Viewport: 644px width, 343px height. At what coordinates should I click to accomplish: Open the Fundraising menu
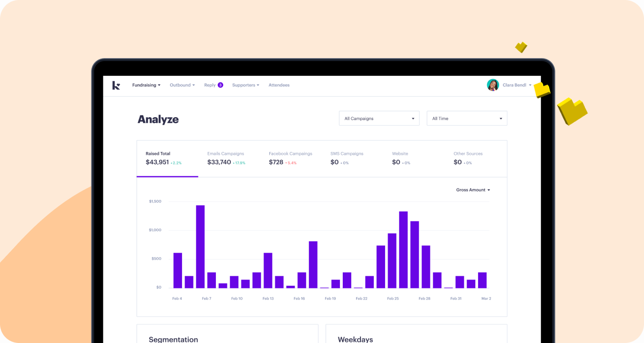(x=146, y=85)
